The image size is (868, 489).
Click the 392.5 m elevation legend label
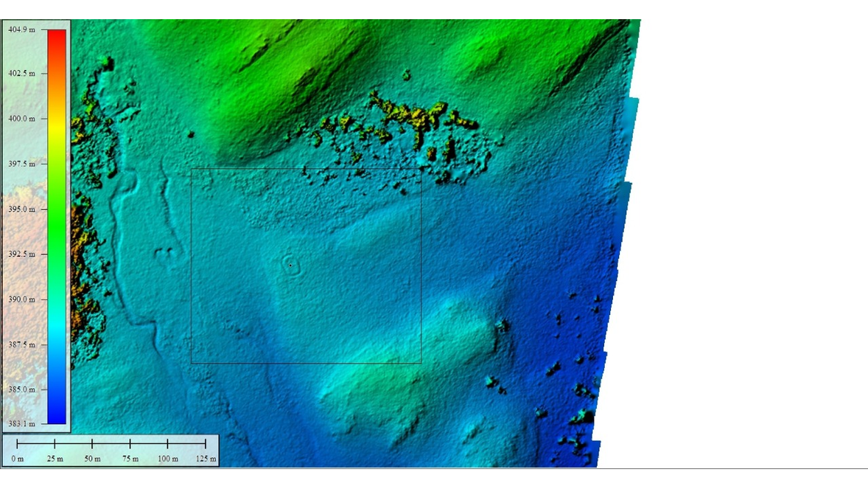21,254
